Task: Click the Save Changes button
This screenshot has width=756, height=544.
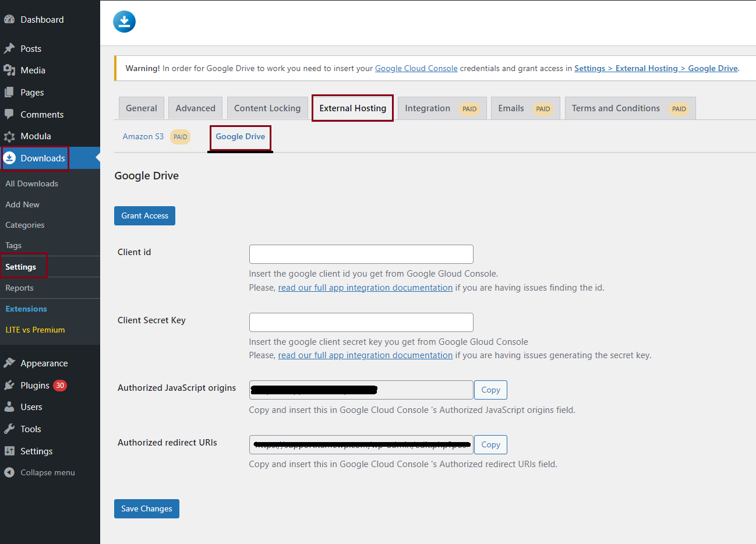Action: [x=147, y=508]
